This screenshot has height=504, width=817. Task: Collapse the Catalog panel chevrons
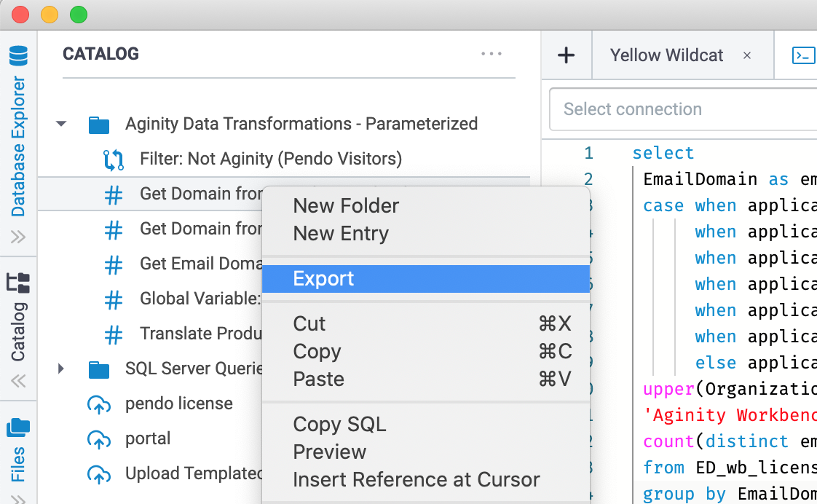coord(18,381)
